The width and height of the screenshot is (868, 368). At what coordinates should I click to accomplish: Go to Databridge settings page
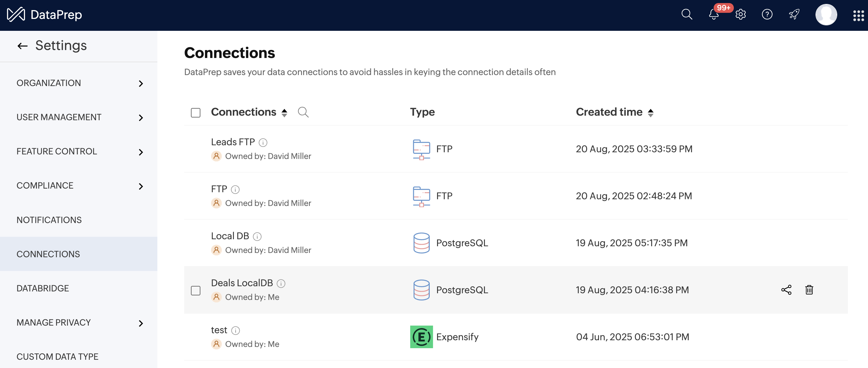pos(43,288)
